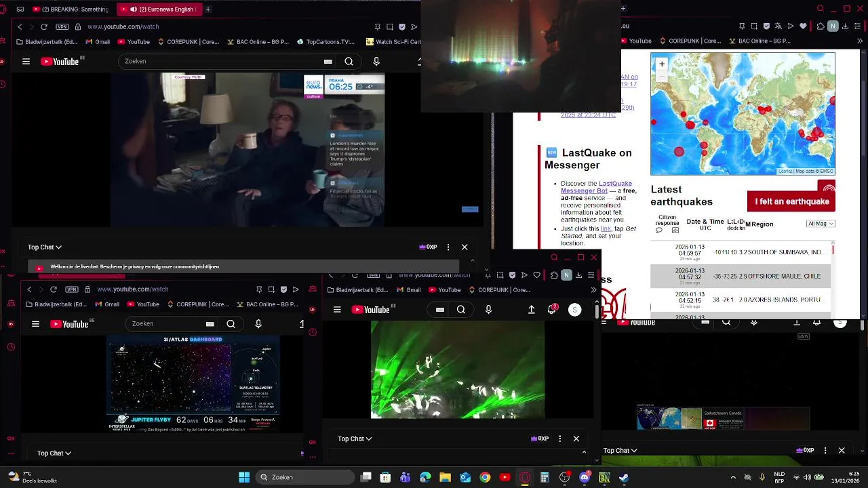Screen dimensions: 868x488
Task: Open the Gmail bookmark in the Euronews window
Action: coord(98,41)
